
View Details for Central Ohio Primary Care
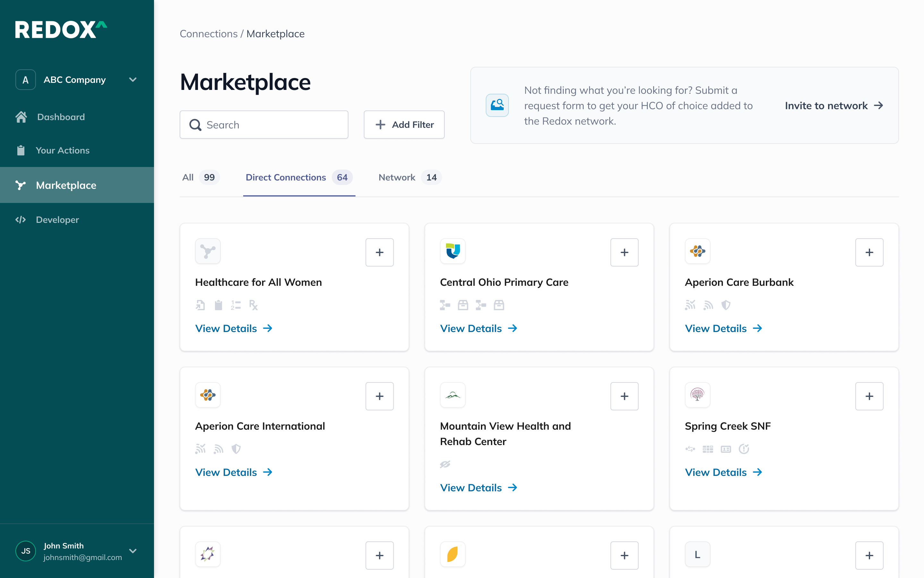479,328
